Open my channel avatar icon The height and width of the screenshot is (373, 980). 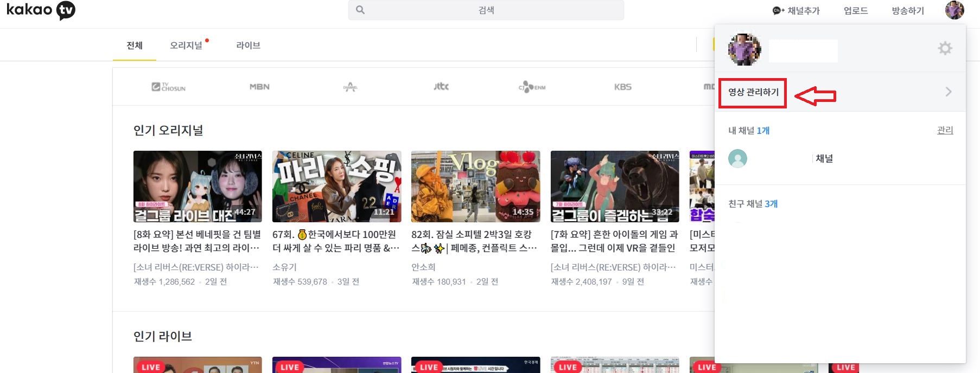(737, 158)
